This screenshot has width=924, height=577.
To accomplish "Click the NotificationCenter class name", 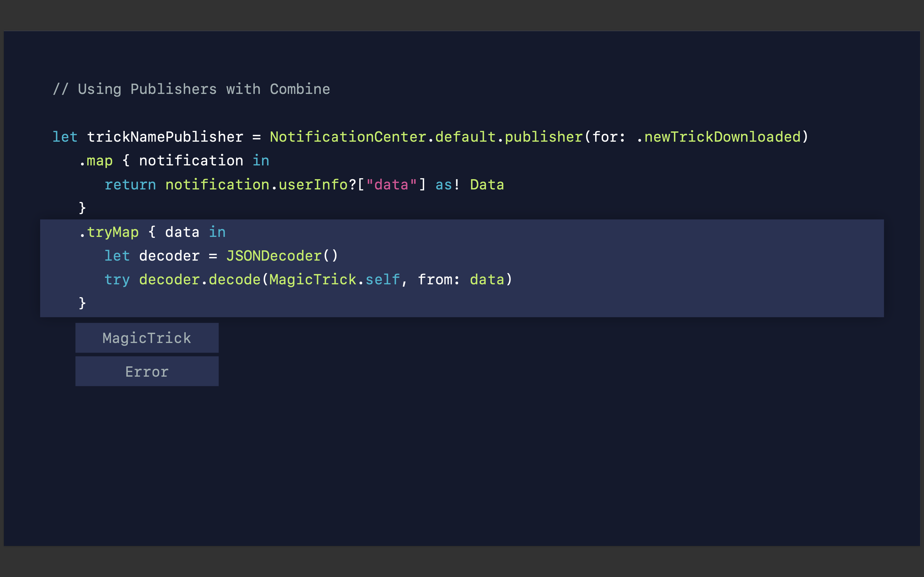I will point(348,137).
